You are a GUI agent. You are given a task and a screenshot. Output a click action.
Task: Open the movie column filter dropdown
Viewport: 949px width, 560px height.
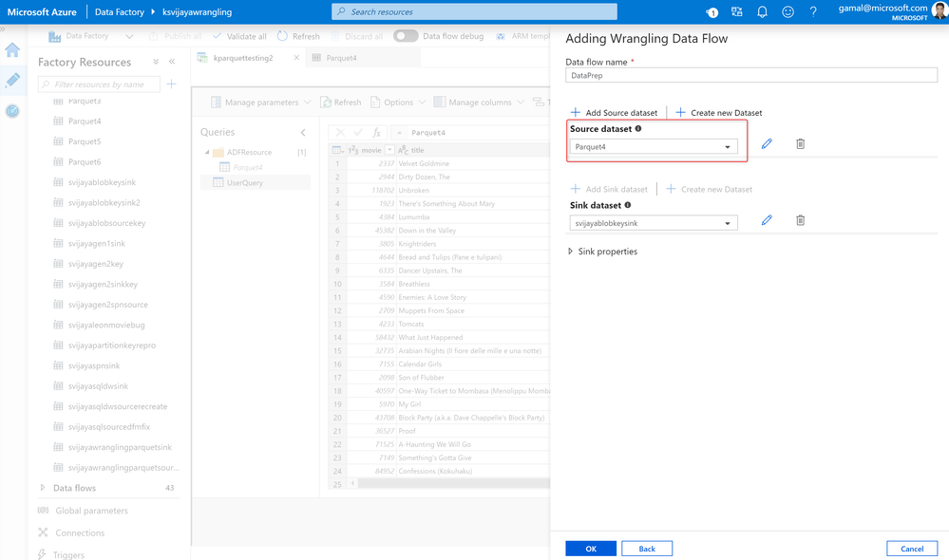tap(389, 150)
